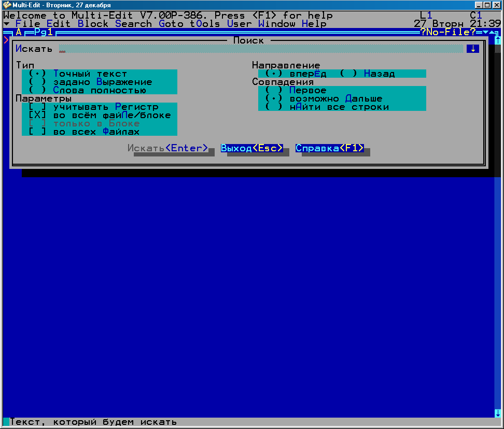Viewport: 504px width, 429px height.
Task: Click the Направление group label
Action: 286,65
